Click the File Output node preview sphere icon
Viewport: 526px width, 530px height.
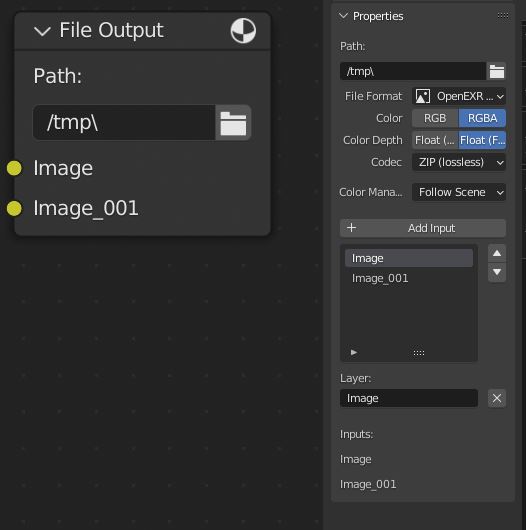tap(243, 31)
